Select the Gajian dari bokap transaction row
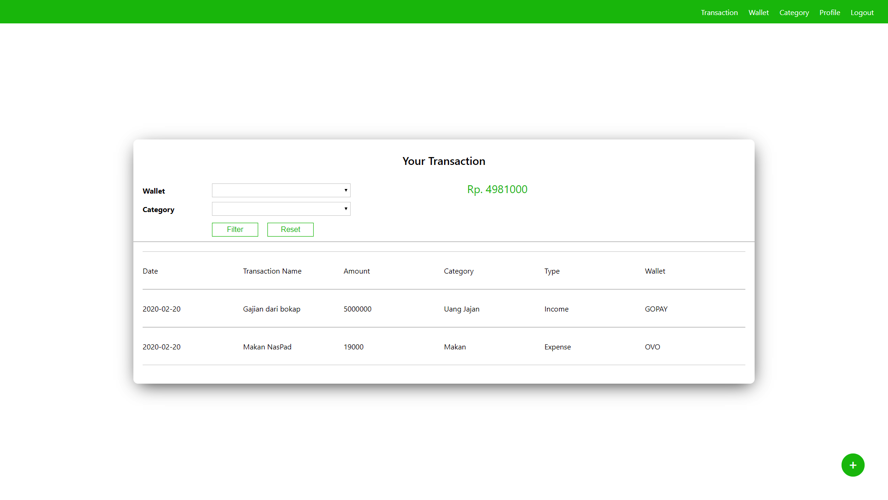This screenshot has height=500, width=888. pyautogui.click(x=271, y=309)
